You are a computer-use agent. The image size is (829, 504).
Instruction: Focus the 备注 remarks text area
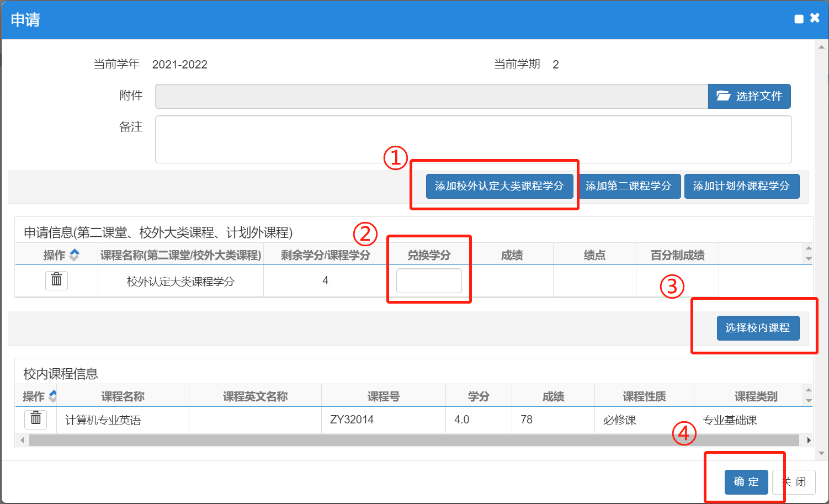tap(473, 139)
